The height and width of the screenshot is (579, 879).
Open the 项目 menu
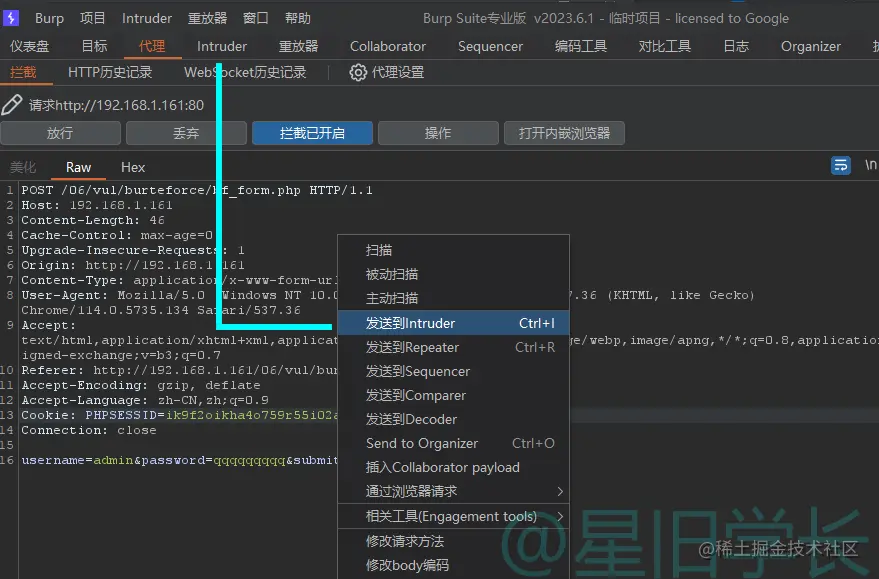pos(92,18)
